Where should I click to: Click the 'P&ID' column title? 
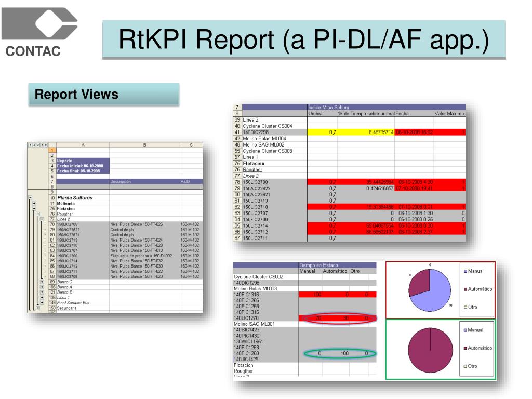click(185, 182)
